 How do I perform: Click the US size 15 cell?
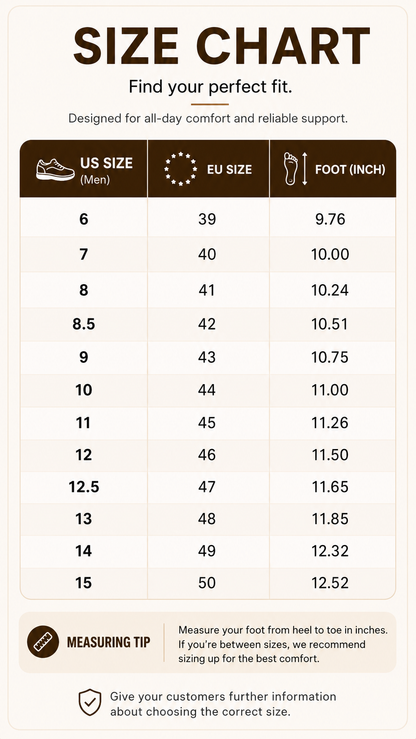84,583
